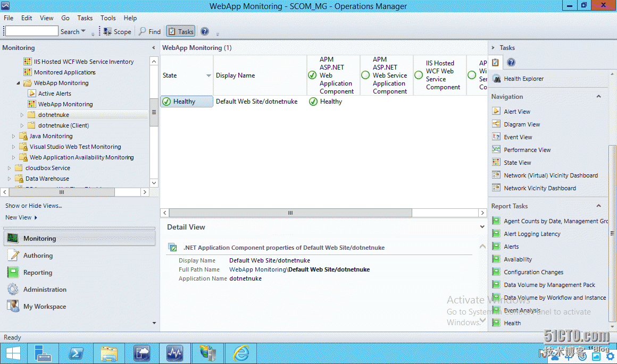
Task: Open the File menu
Action: click(9, 18)
